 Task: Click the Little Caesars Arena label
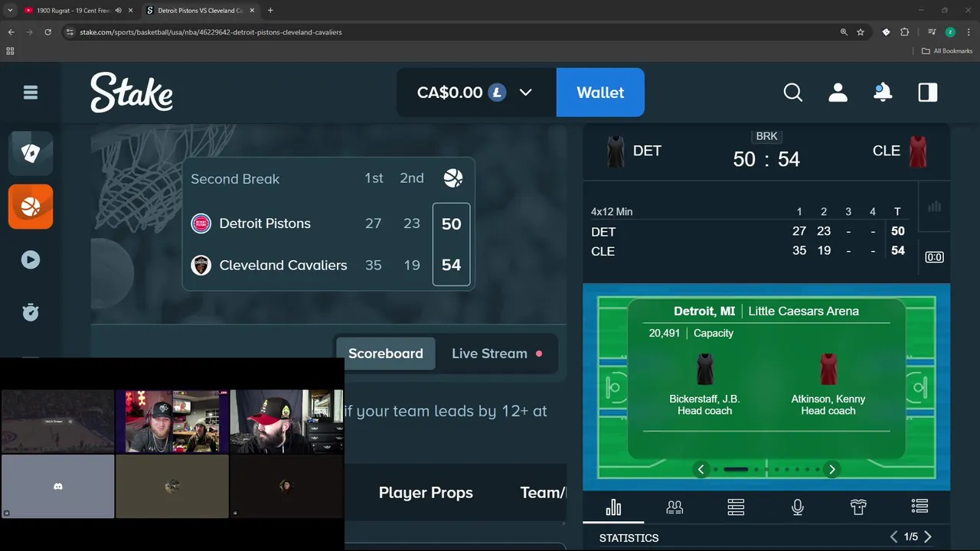tap(803, 311)
